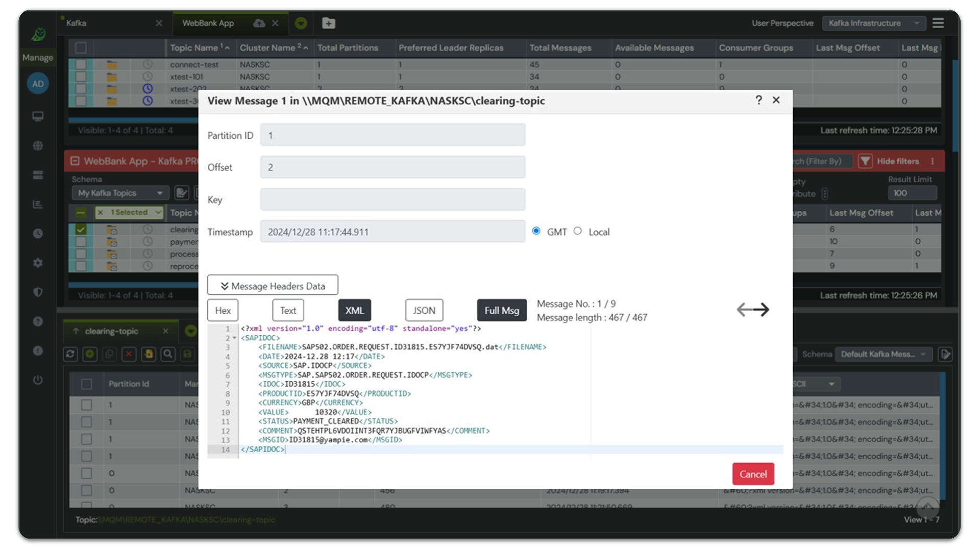Click the AD user avatar
The width and height of the screenshot is (980, 551).
click(38, 84)
